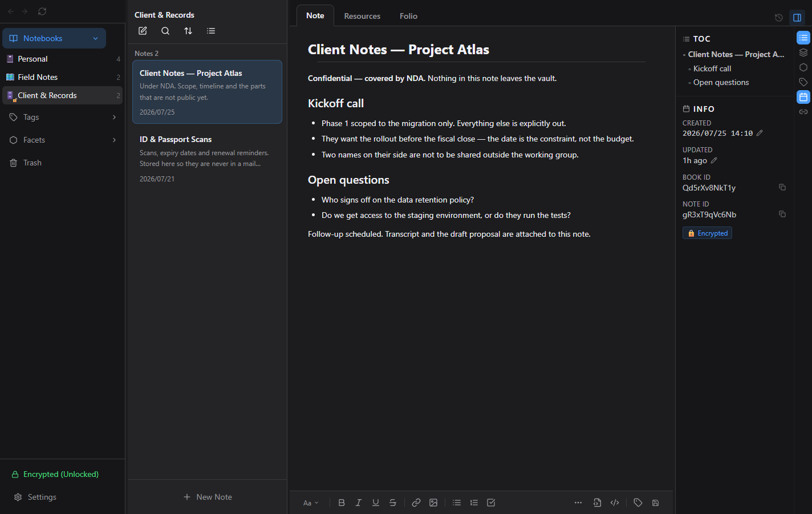Toggle the calendar info section
The image size is (812, 514).
coord(803,97)
